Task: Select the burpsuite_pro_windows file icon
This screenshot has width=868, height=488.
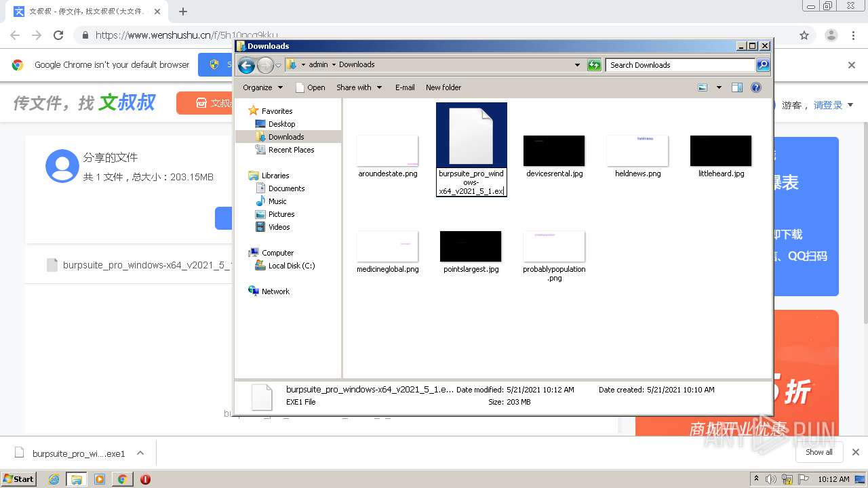Action: 471,136
